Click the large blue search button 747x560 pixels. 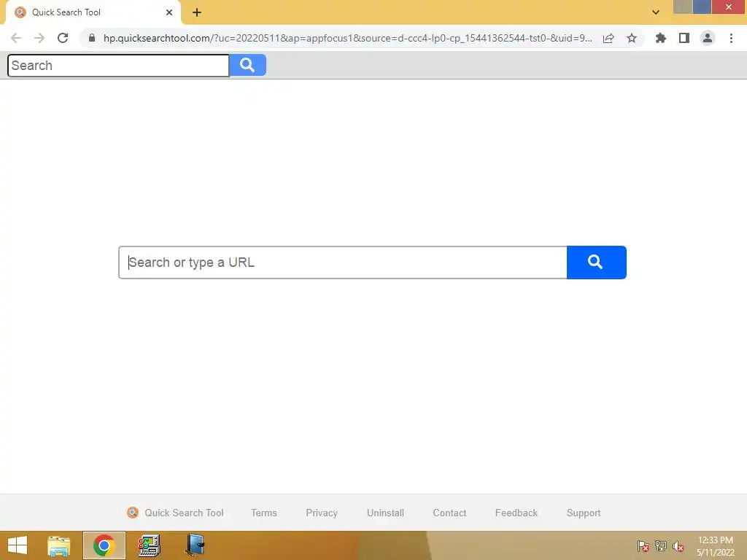[x=596, y=262]
